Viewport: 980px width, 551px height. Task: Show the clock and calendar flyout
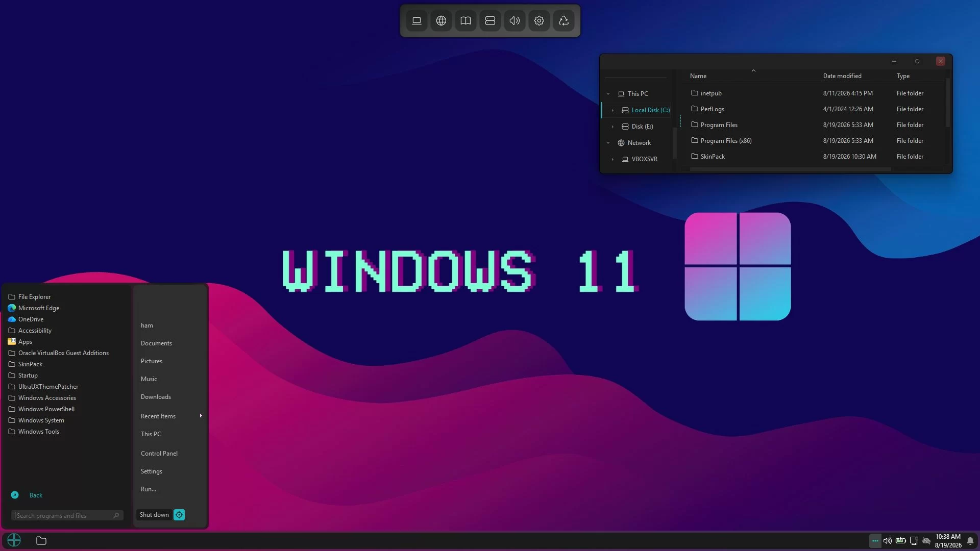[x=948, y=541]
